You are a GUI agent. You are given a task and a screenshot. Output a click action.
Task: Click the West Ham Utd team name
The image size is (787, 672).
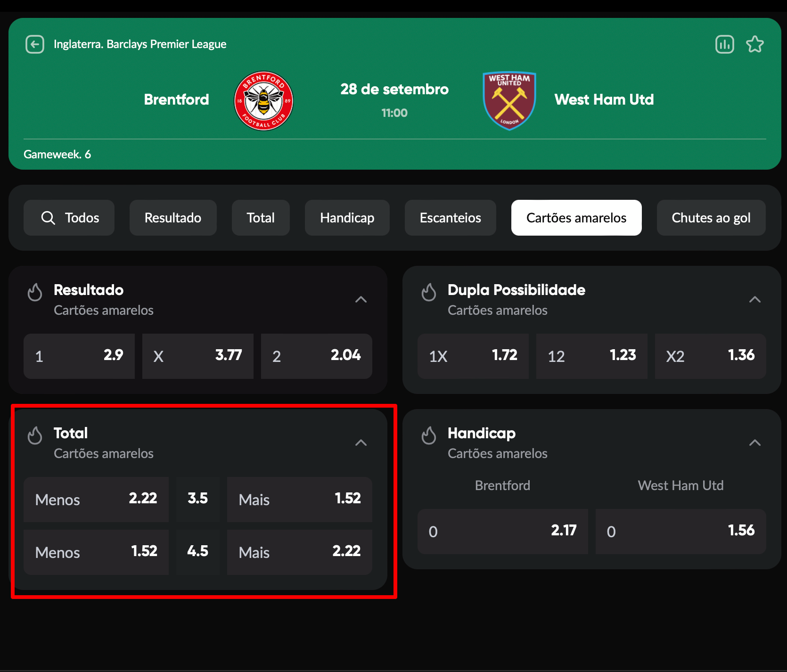(604, 99)
